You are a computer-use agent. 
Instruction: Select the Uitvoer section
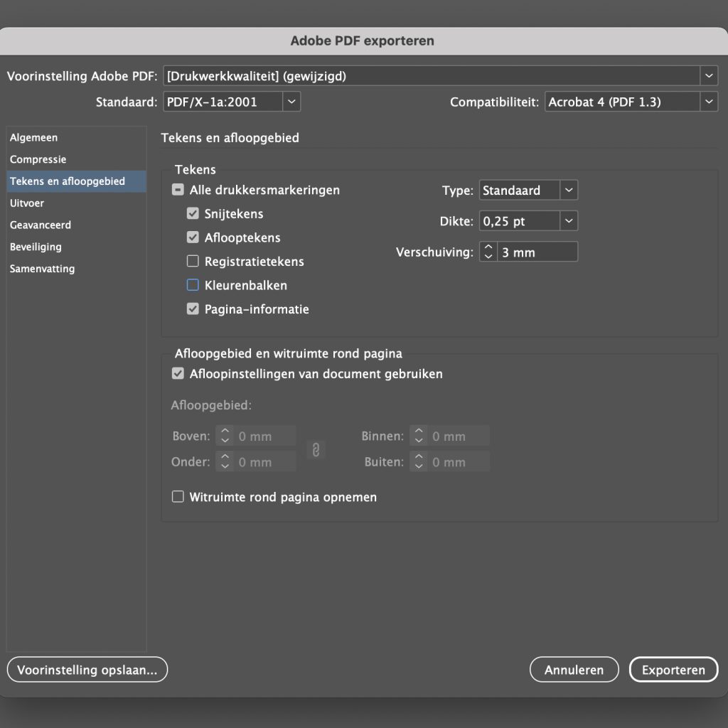point(28,203)
